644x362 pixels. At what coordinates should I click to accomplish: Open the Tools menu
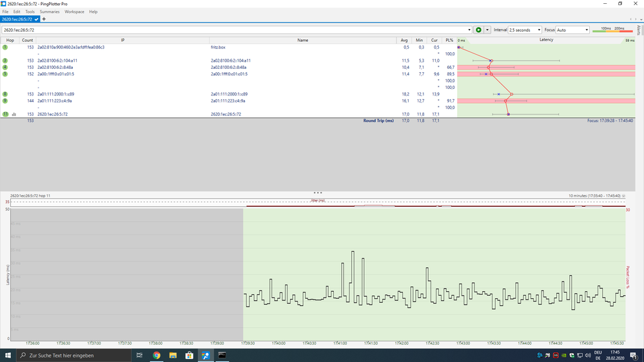tap(30, 12)
